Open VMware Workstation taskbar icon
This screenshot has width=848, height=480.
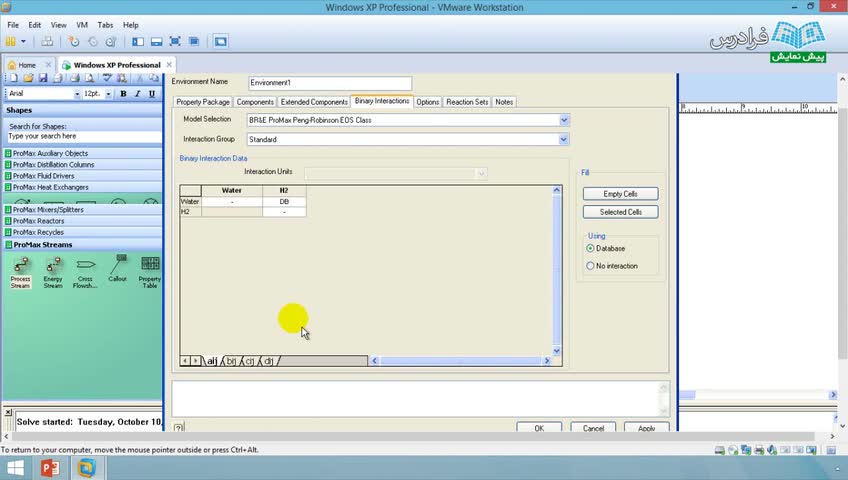[x=87, y=468]
